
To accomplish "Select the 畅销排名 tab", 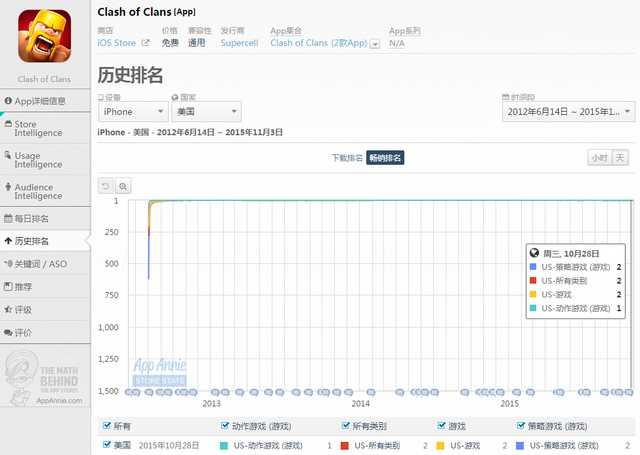I will point(385,158).
